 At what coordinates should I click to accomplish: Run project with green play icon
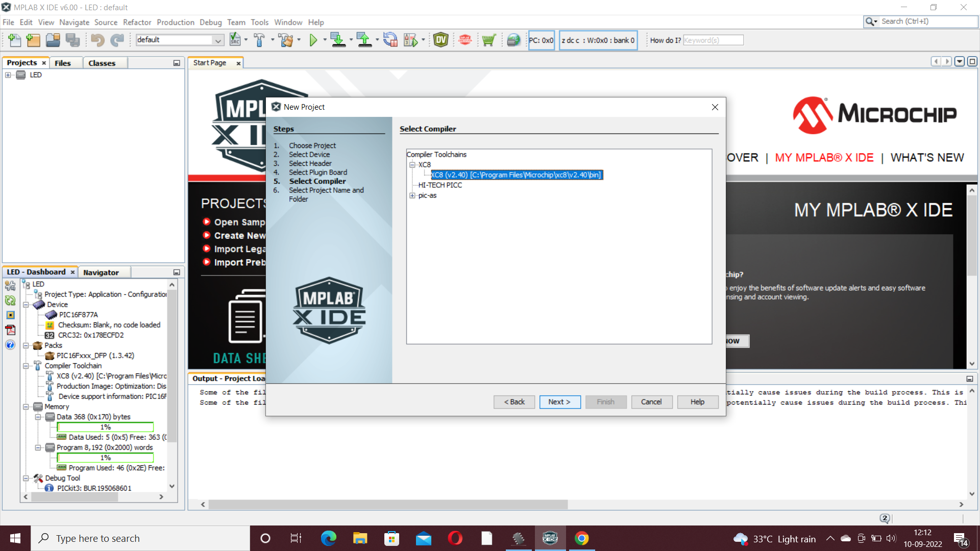(x=313, y=40)
